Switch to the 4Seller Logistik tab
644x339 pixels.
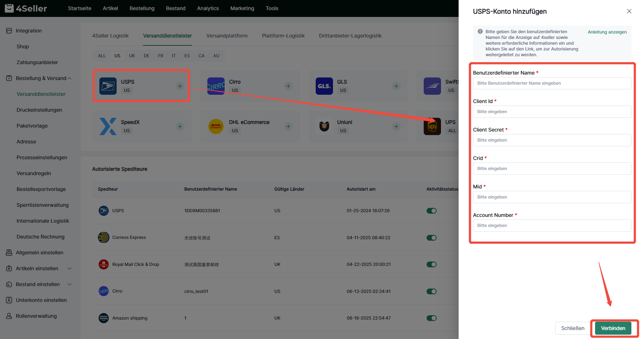tap(111, 36)
